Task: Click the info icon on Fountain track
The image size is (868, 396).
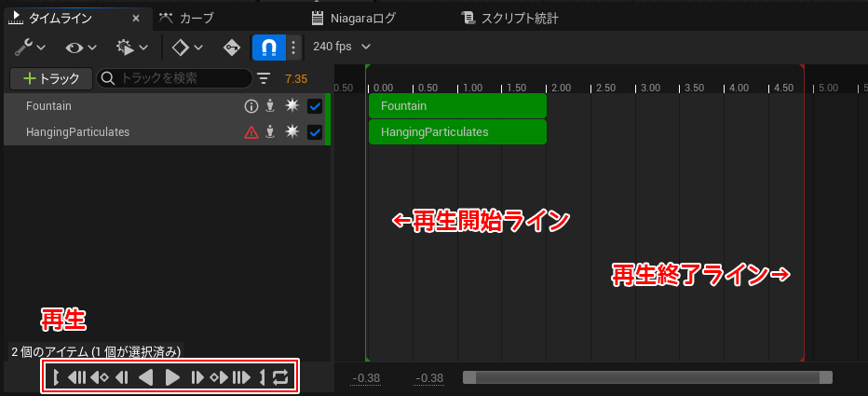Action: pos(251,106)
